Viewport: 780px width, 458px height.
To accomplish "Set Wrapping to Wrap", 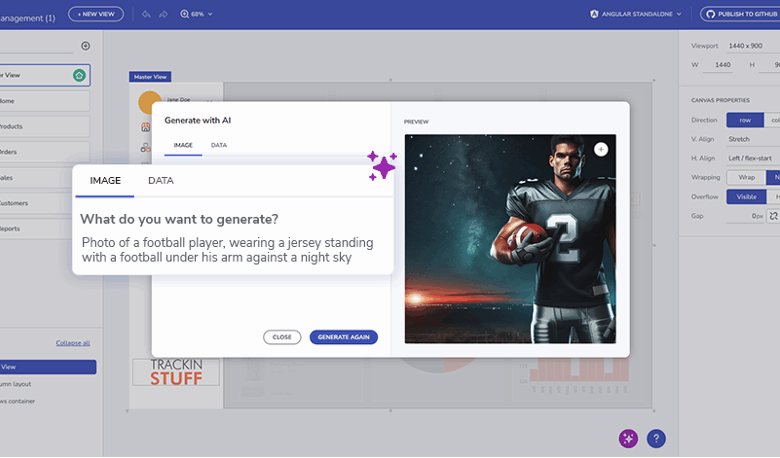I will 745,177.
